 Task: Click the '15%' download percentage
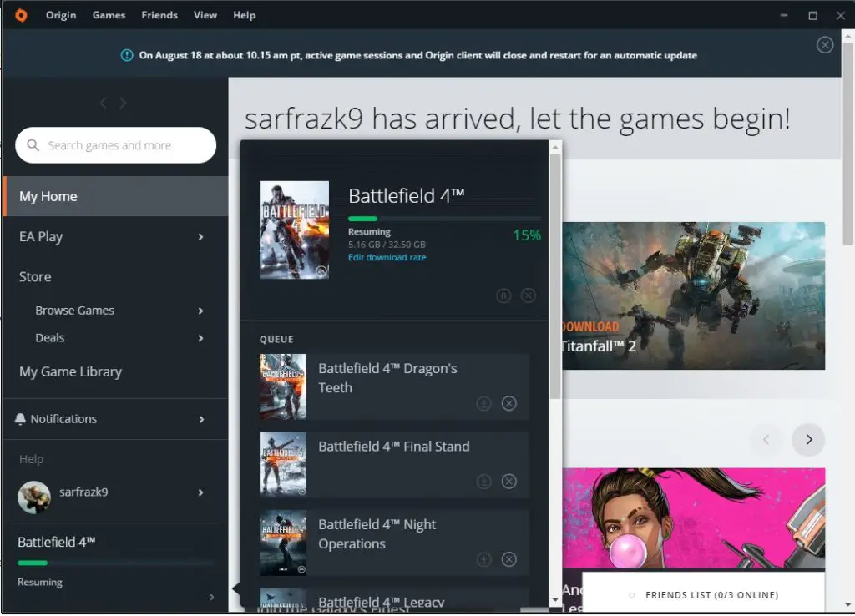click(x=527, y=235)
